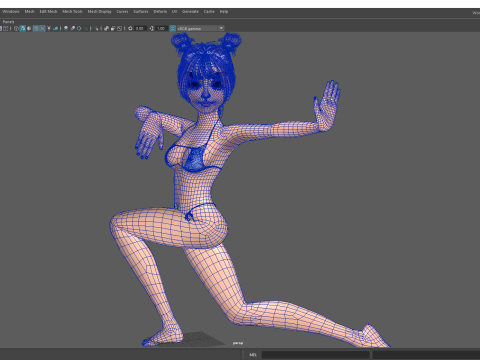Toggle the Textured display icon
480x360 pixels.
coord(42,29)
